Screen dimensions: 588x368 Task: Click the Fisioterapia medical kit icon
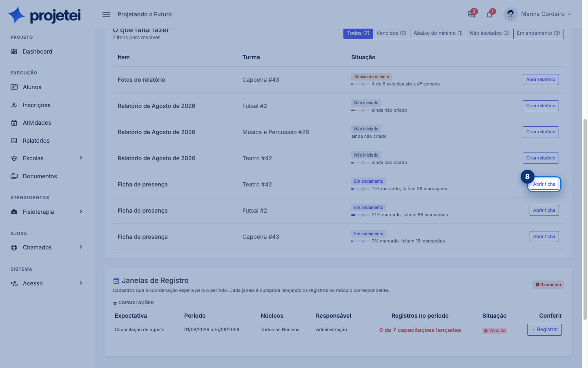point(14,212)
